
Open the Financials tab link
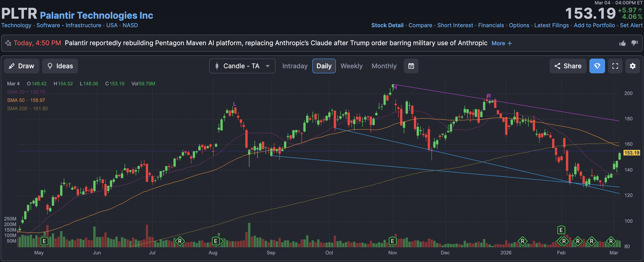(x=491, y=25)
